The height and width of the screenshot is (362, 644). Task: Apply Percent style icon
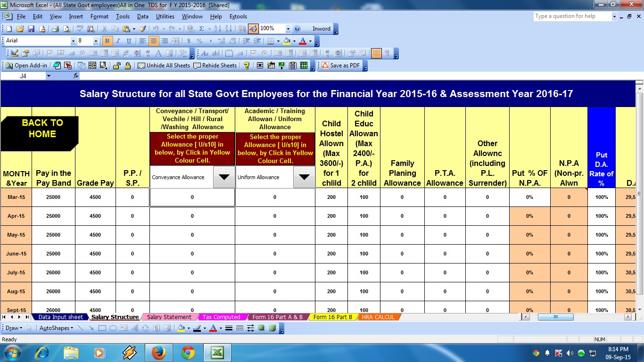click(199, 41)
